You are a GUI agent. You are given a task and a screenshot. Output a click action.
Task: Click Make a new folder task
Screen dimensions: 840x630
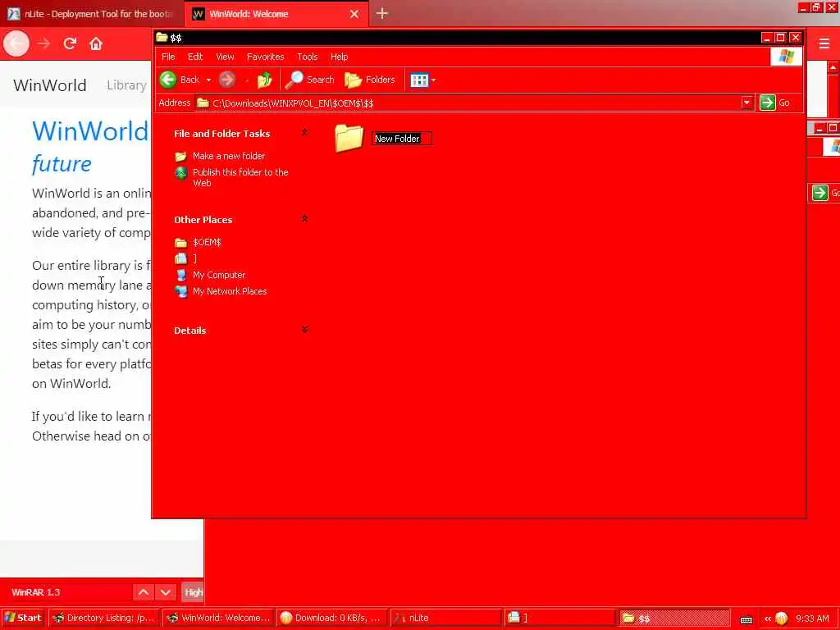[229, 156]
